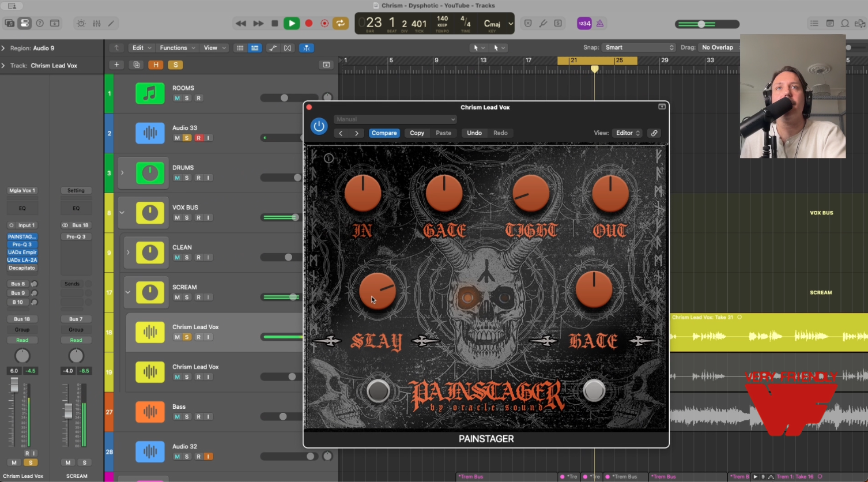Click the Painstager info icon
The width and height of the screenshot is (868, 482).
tap(329, 158)
